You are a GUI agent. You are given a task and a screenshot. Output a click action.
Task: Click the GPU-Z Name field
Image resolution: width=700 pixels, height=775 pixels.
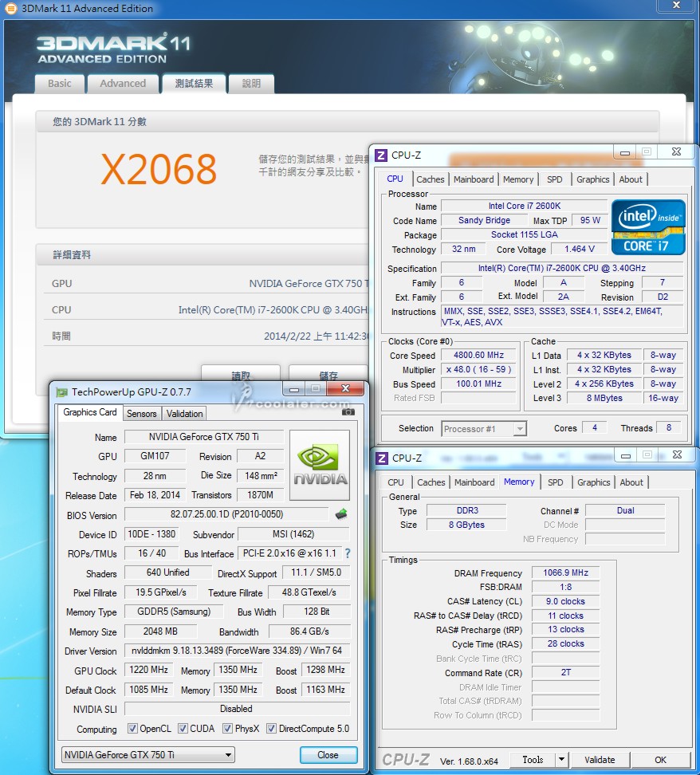[204, 437]
